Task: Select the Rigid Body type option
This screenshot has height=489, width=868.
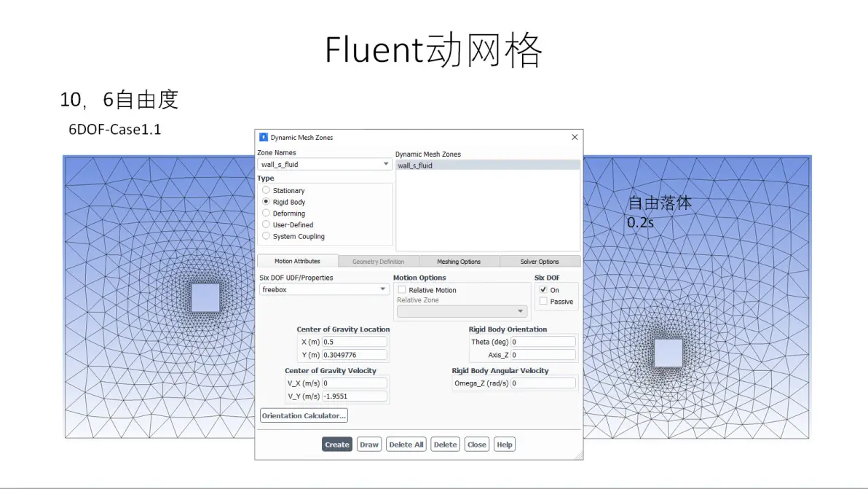Action: pos(267,202)
